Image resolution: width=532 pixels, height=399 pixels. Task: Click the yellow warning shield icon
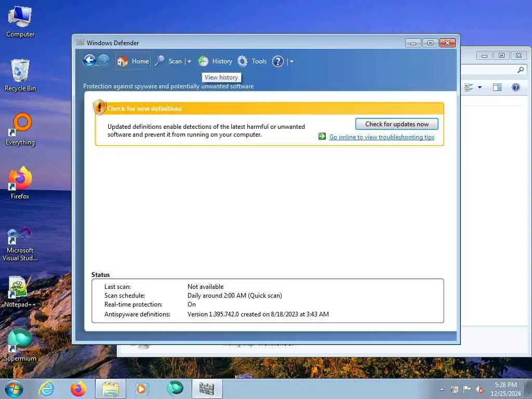pyautogui.click(x=99, y=107)
